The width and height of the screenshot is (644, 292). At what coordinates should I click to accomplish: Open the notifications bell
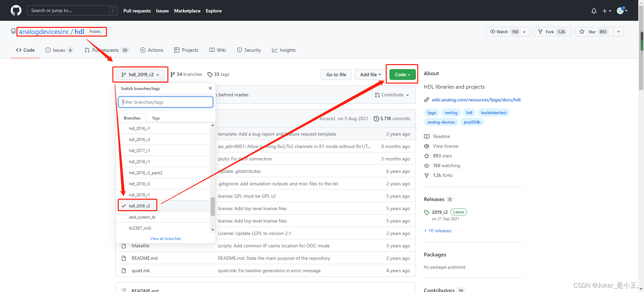(x=594, y=11)
